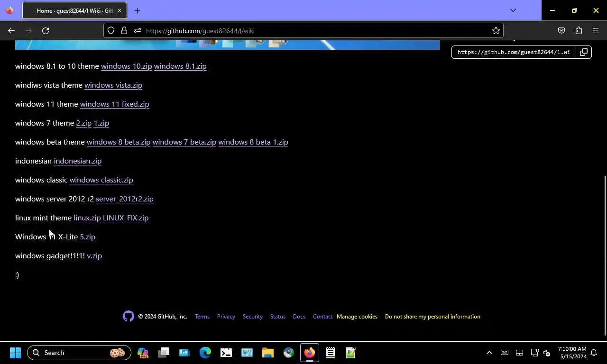607x364 pixels.
Task: Open Notepad taskbar icon
Action: 331,353
